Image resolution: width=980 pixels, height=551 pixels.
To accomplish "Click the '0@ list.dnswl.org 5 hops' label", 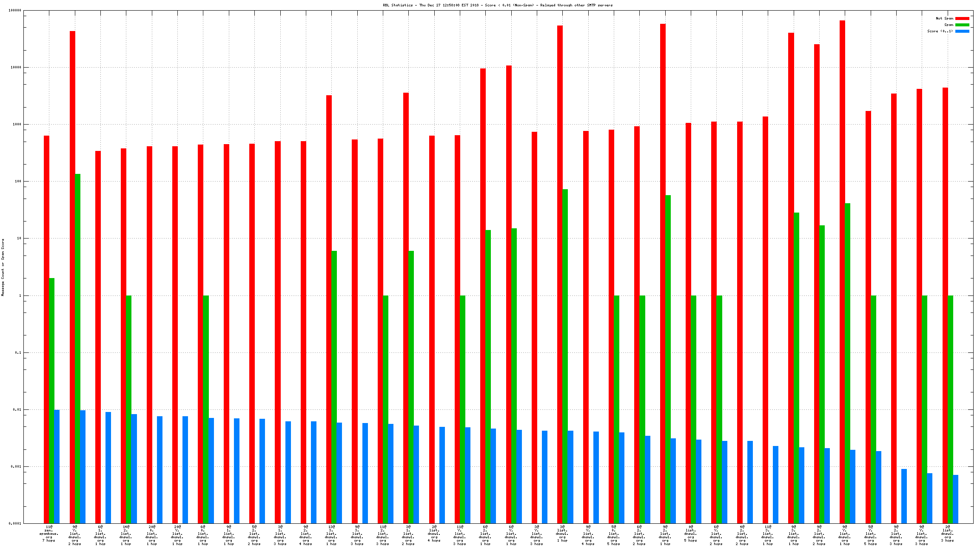I will [x=691, y=534].
